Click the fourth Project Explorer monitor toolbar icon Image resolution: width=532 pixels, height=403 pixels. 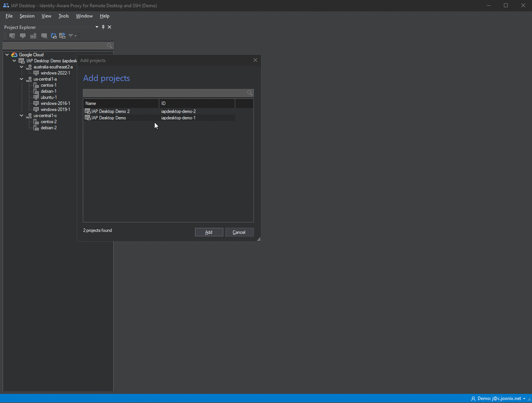click(44, 36)
